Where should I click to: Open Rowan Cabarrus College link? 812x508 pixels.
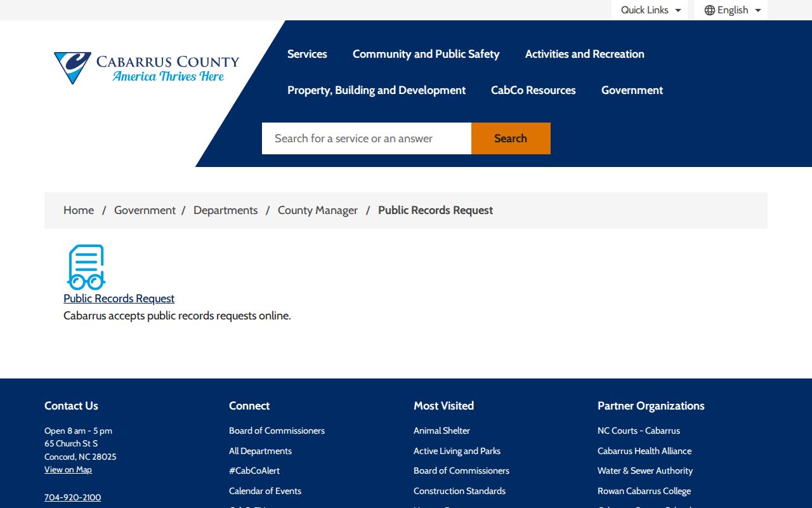tap(644, 491)
